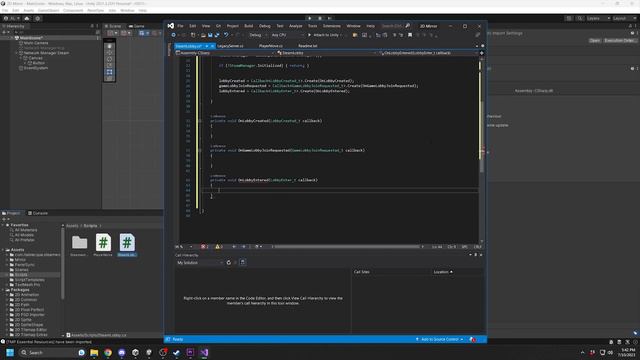The height and width of the screenshot is (360, 640).
Task: Open the Any CPU platform dropdown
Action: (x=287, y=35)
